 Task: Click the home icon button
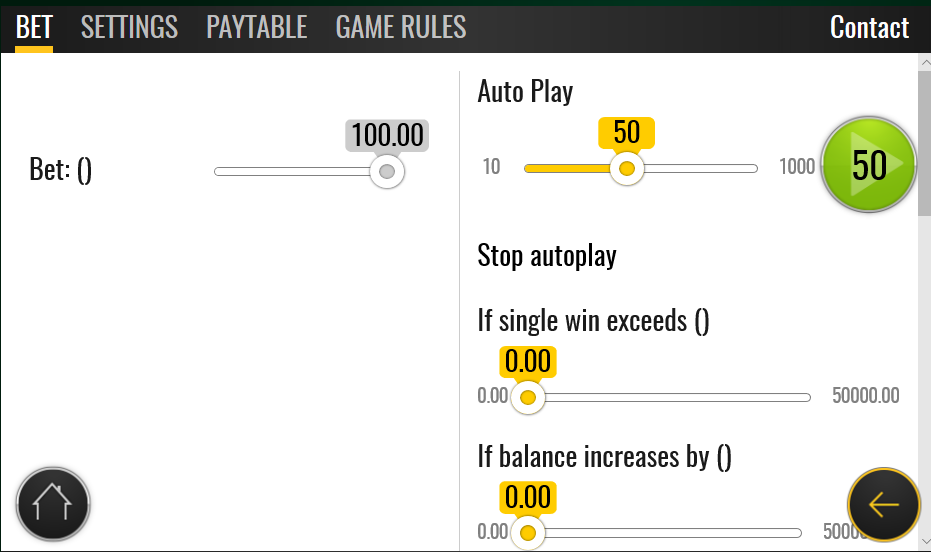click(x=53, y=504)
